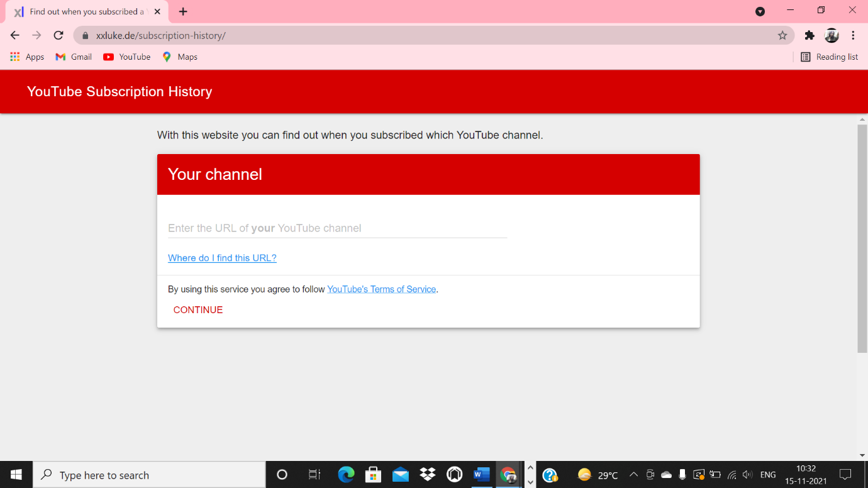Restore down the Chrome window

pyautogui.click(x=821, y=10)
